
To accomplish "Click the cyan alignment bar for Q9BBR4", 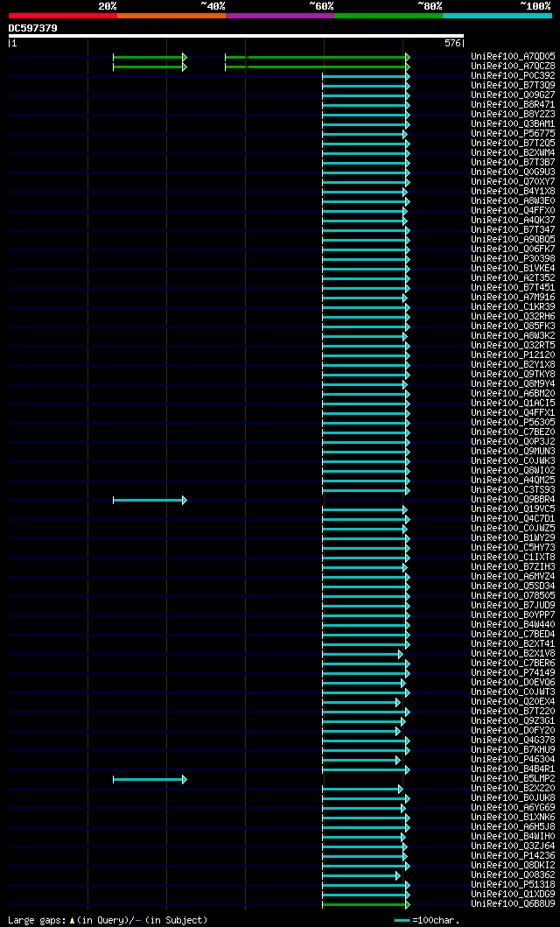I will click(x=150, y=500).
